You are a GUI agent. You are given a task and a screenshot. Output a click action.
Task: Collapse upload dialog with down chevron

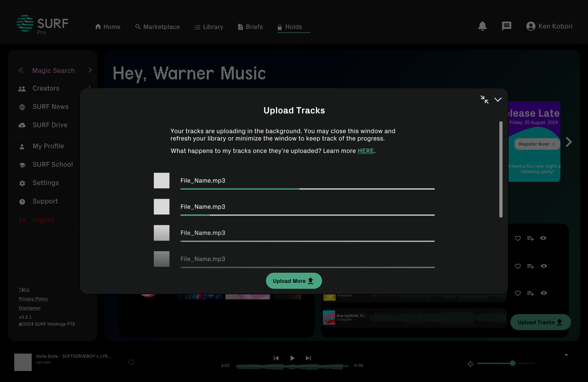[498, 100]
